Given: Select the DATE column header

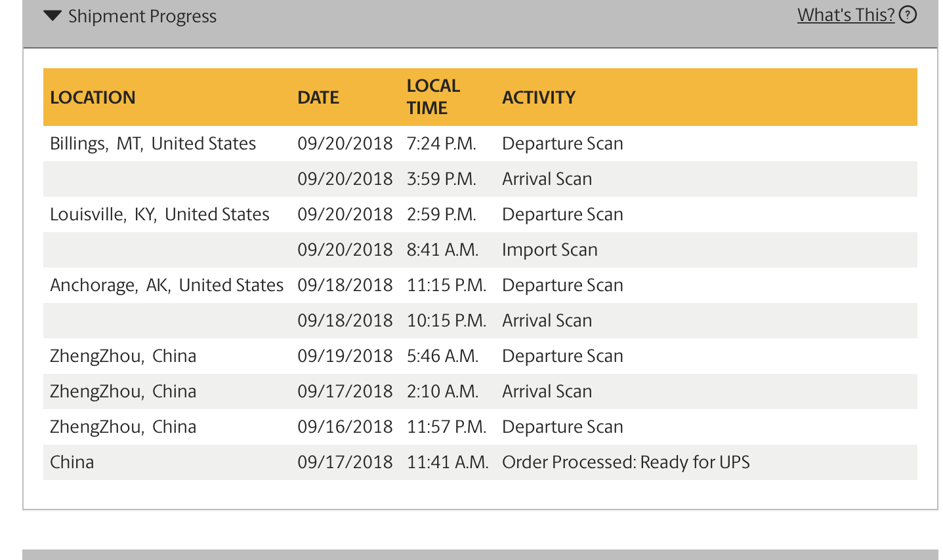Looking at the screenshot, I should pos(318,98).
